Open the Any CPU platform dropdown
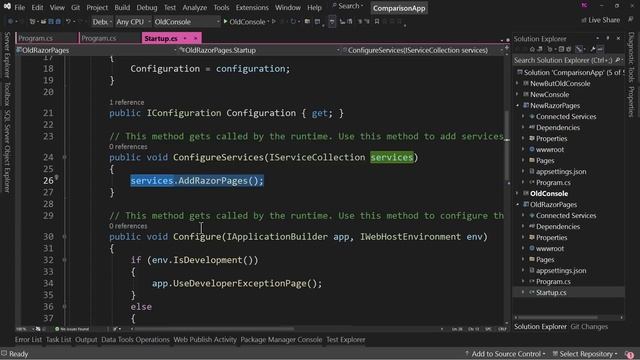The image size is (640, 360). (x=133, y=22)
